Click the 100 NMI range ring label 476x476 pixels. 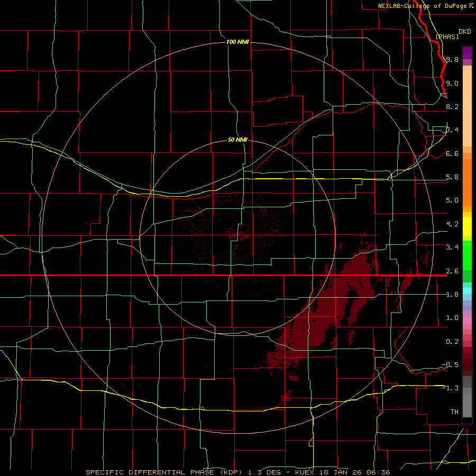(237, 42)
